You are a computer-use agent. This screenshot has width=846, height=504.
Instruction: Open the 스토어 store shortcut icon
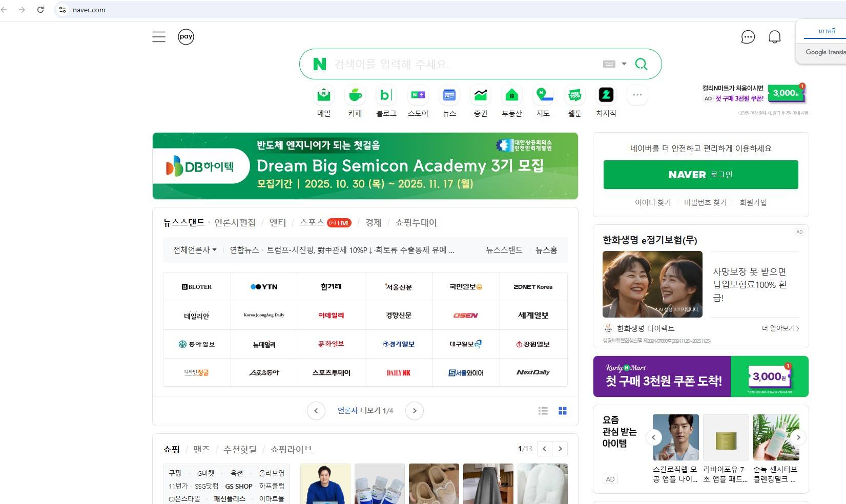click(x=418, y=95)
